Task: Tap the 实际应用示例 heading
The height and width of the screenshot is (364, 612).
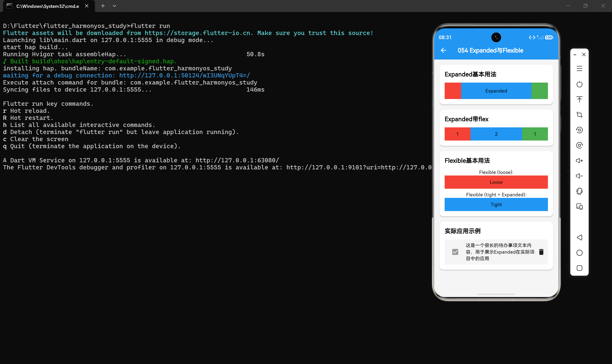Action: point(463,231)
